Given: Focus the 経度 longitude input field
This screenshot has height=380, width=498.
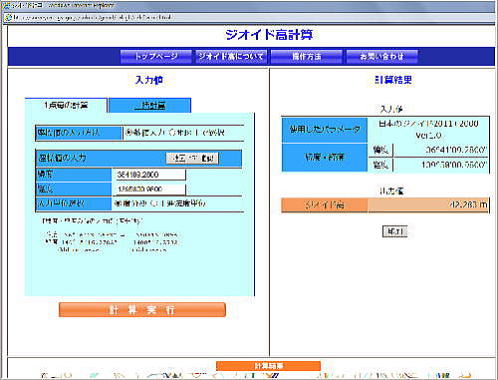Looking at the screenshot, I should click(x=150, y=189).
